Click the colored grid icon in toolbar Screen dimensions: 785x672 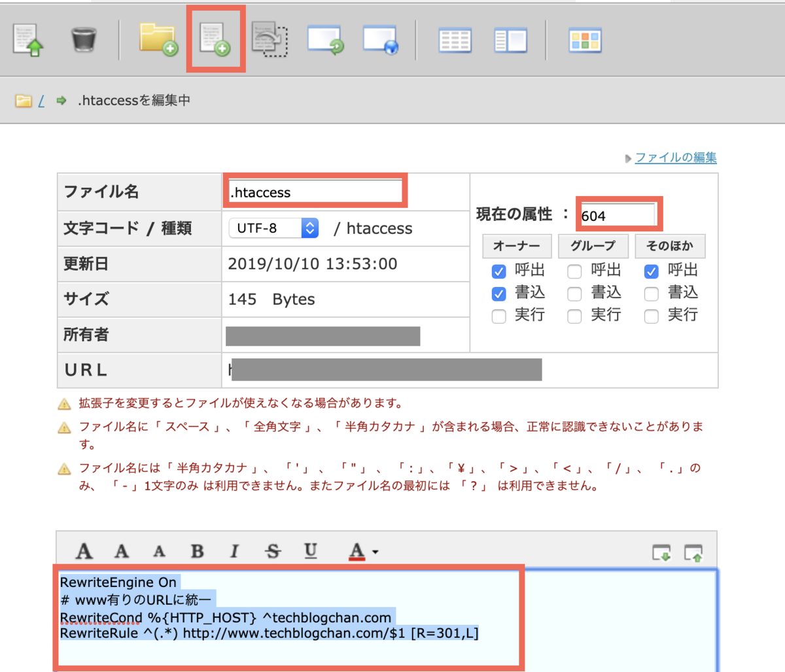pyautogui.click(x=584, y=39)
